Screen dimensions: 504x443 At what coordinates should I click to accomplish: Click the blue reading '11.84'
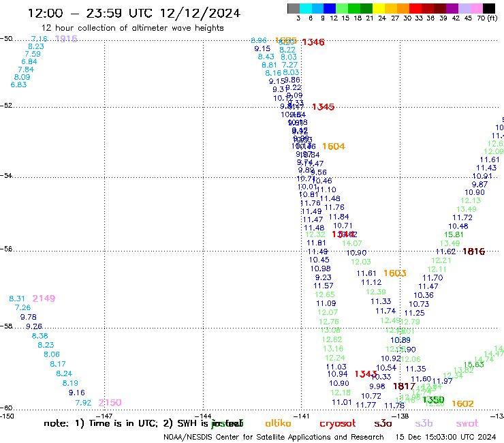pos(338,217)
